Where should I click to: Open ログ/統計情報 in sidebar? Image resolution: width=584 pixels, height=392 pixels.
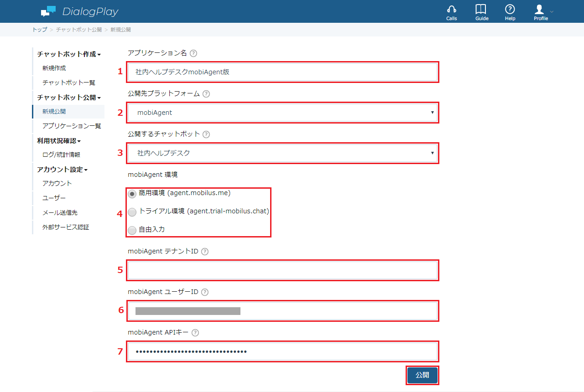pos(62,155)
